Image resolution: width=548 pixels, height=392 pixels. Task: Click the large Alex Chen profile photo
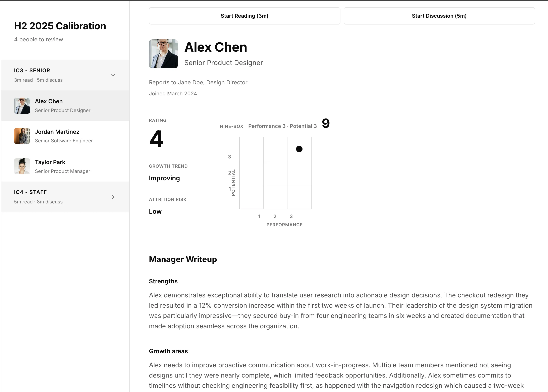point(163,54)
